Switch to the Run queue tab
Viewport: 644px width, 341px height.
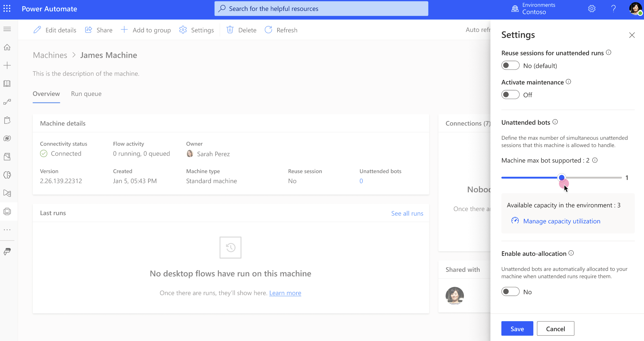[86, 93]
